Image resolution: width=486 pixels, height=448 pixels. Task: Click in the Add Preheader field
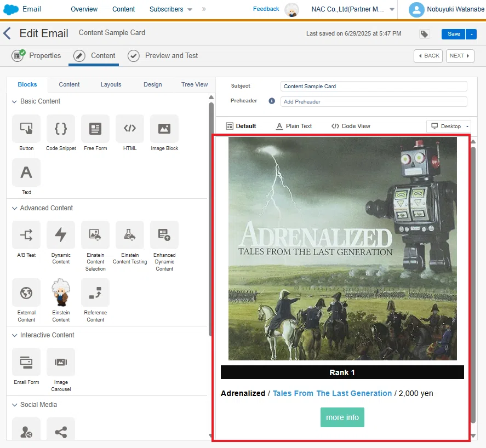tap(374, 102)
